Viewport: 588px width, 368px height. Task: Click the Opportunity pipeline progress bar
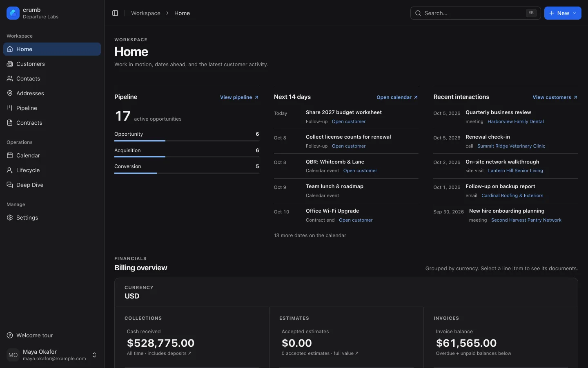pos(187,141)
